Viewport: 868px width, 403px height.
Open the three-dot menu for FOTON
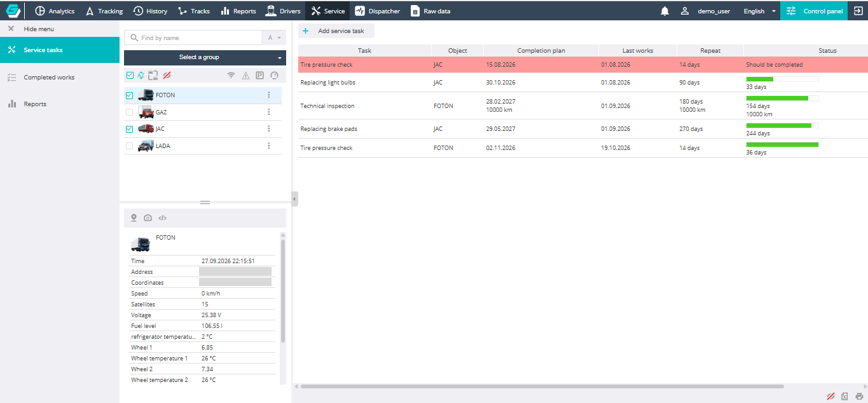(269, 95)
